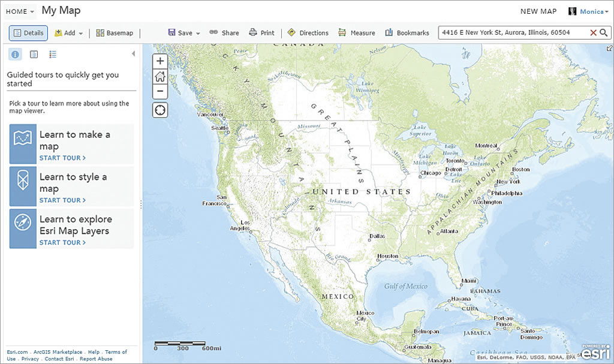Image resolution: width=614 pixels, height=364 pixels.
Task: Open the HOME dropdown menu
Action: pos(20,12)
